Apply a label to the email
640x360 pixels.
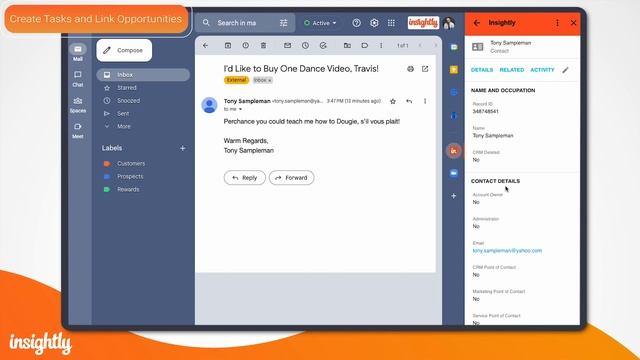point(364,45)
